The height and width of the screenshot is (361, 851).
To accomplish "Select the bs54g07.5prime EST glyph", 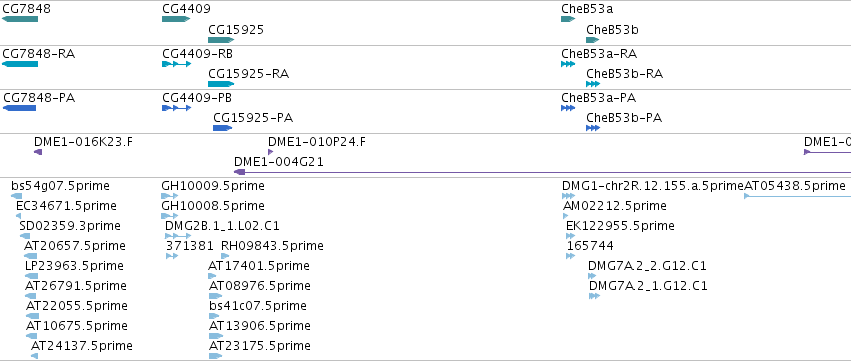I will pyautogui.click(x=17, y=196).
